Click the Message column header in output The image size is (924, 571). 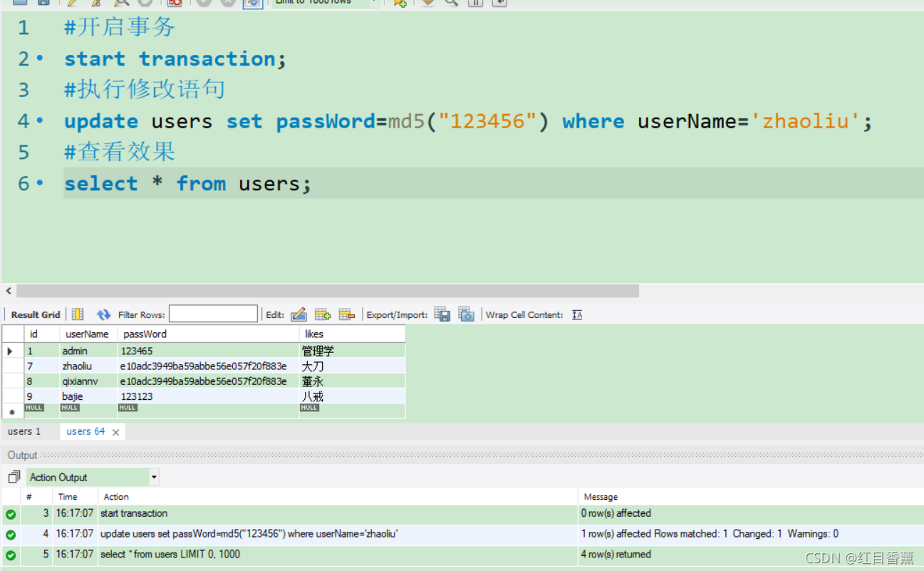(751, 497)
